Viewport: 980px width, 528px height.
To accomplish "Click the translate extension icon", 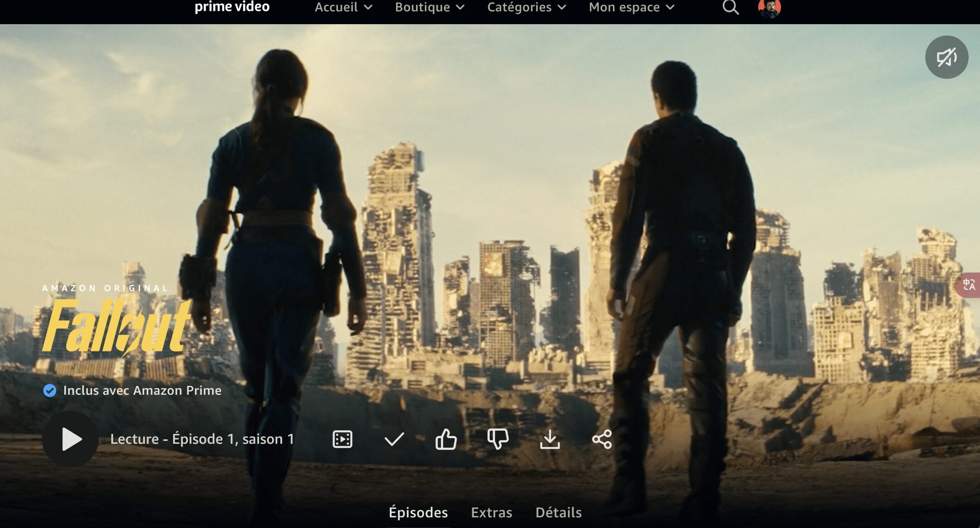I will click(x=969, y=285).
